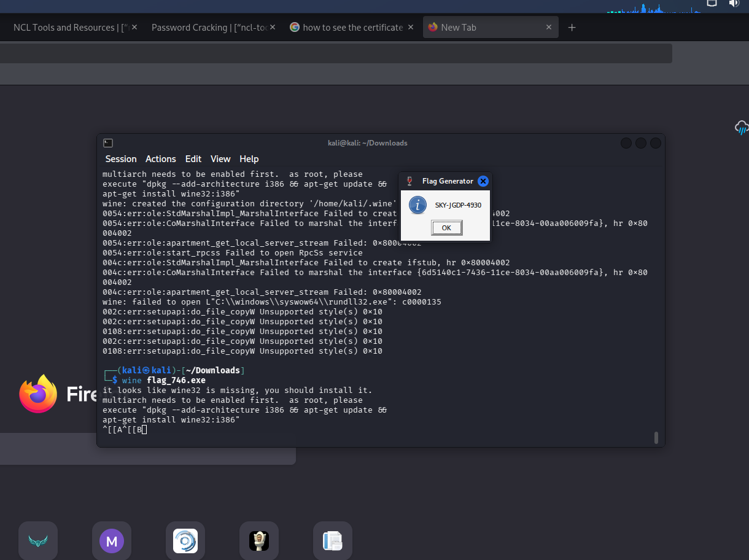Click the volume speaker icon in panel
The height and width of the screenshot is (560, 749).
pyautogui.click(x=734, y=4)
